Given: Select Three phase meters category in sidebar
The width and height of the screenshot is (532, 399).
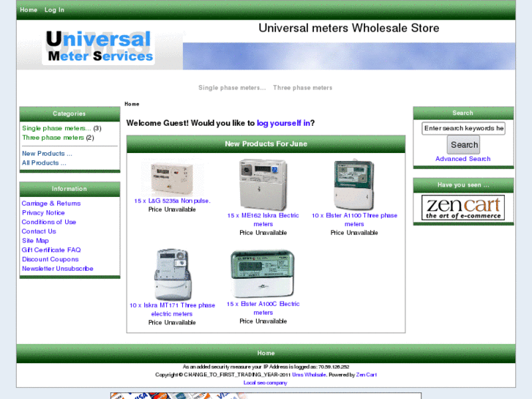Looking at the screenshot, I should tap(53, 138).
